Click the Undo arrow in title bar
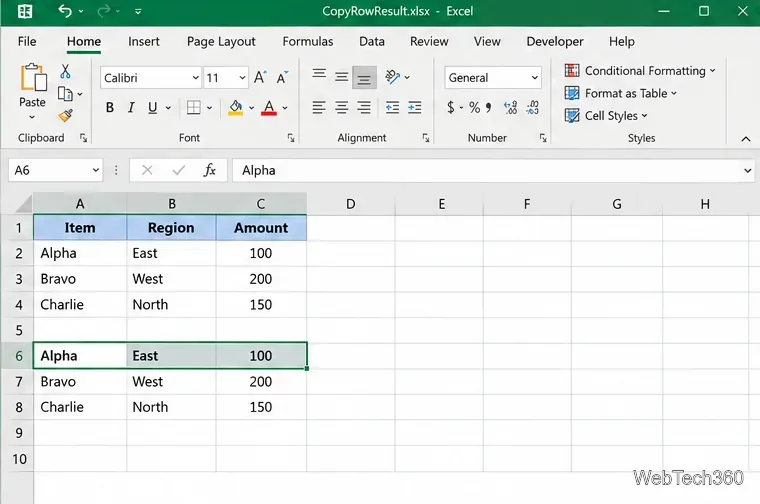760x504 pixels. pyautogui.click(x=65, y=11)
